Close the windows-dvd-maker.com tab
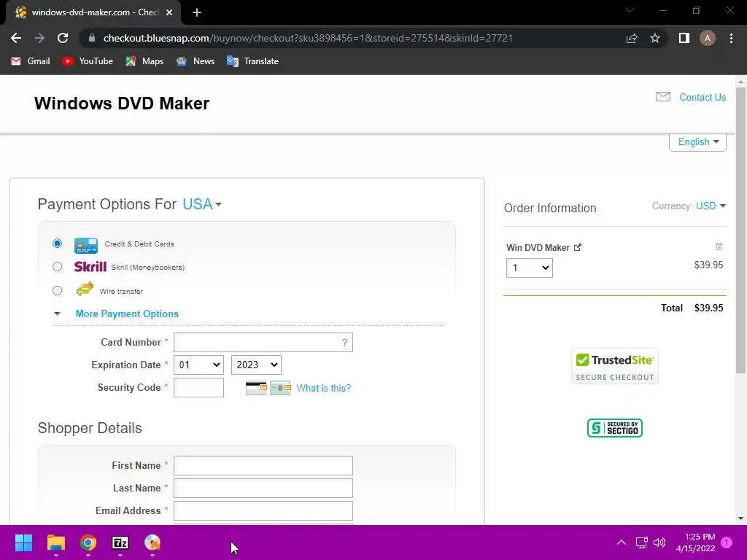 tap(169, 12)
